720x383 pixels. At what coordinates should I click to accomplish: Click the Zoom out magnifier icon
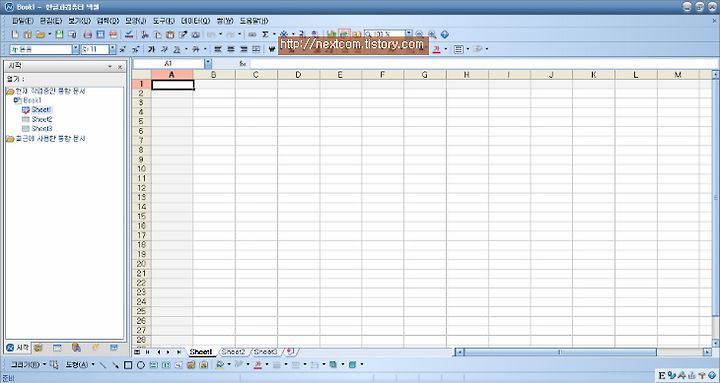coord(419,34)
